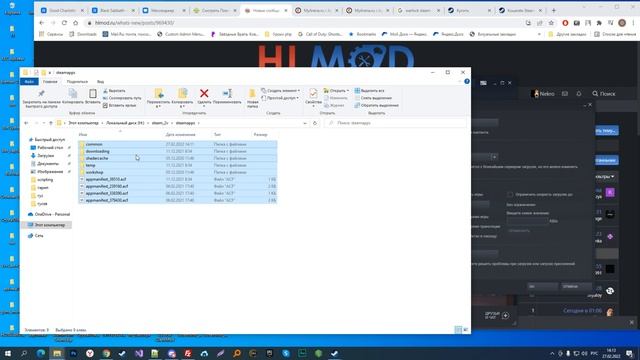Image resolution: width=640 pixels, height=360 pixels.
Task: Click Cut (Вырезать) in ribbon
Action: (114, 91)
